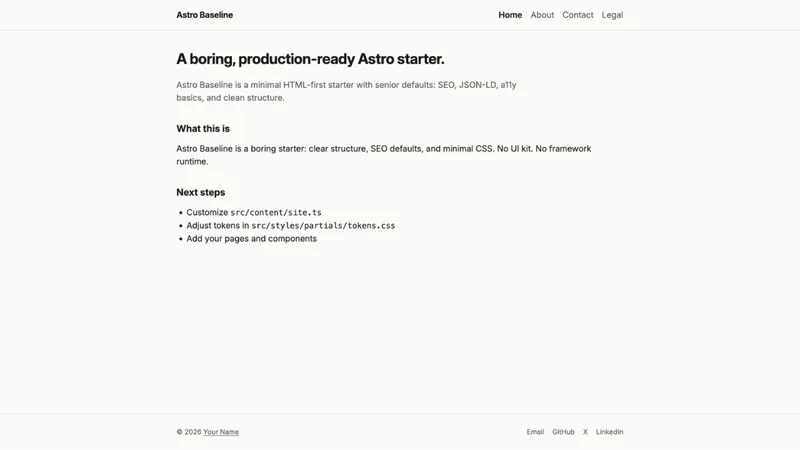Click the "Next steps" heading
This screenshot has height=450, width=800.
point(201,192)
